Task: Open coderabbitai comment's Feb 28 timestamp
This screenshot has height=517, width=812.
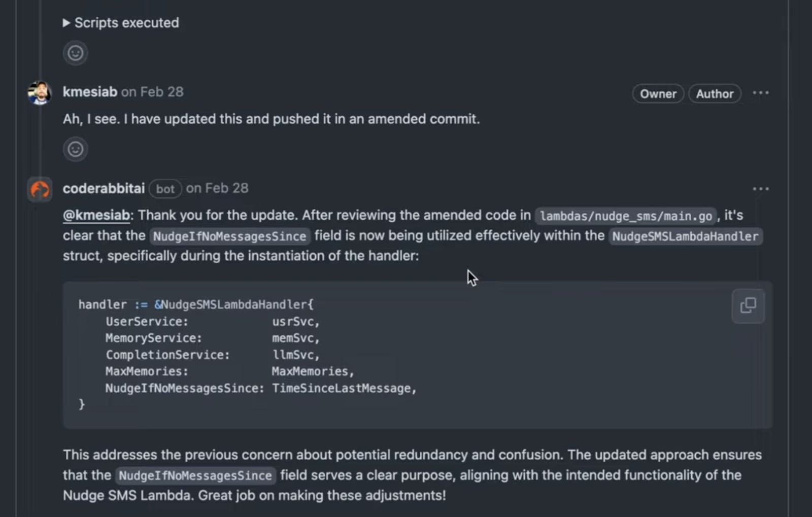Action: 217,188
